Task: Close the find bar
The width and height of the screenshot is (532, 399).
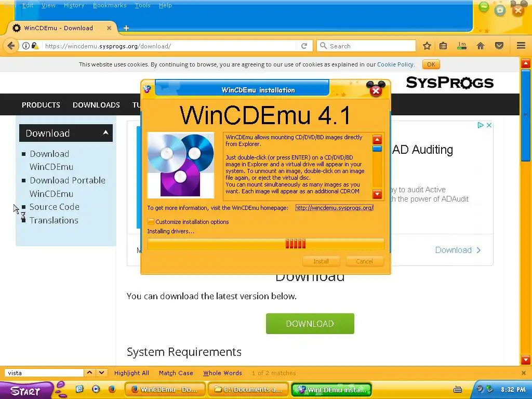Action: point(523,373)
